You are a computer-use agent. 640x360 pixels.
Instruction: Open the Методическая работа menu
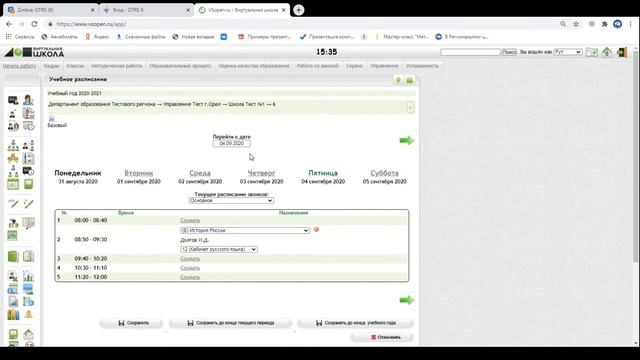[116, 66]
